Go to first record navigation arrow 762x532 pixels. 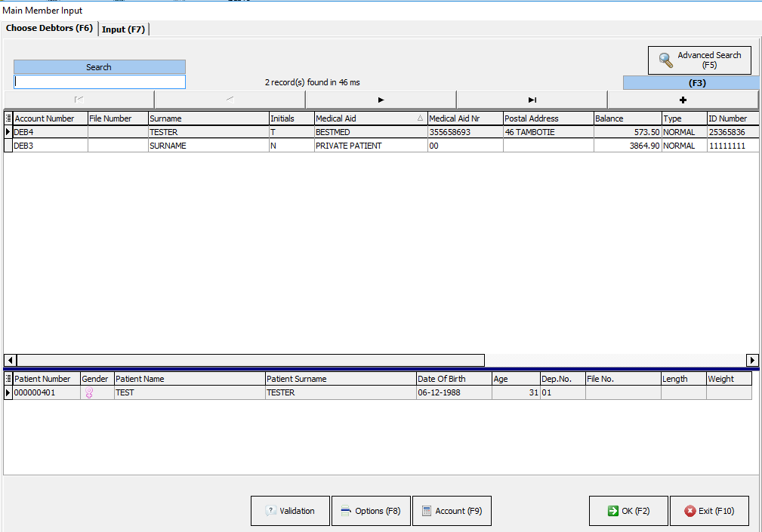(x=79, y=100)
